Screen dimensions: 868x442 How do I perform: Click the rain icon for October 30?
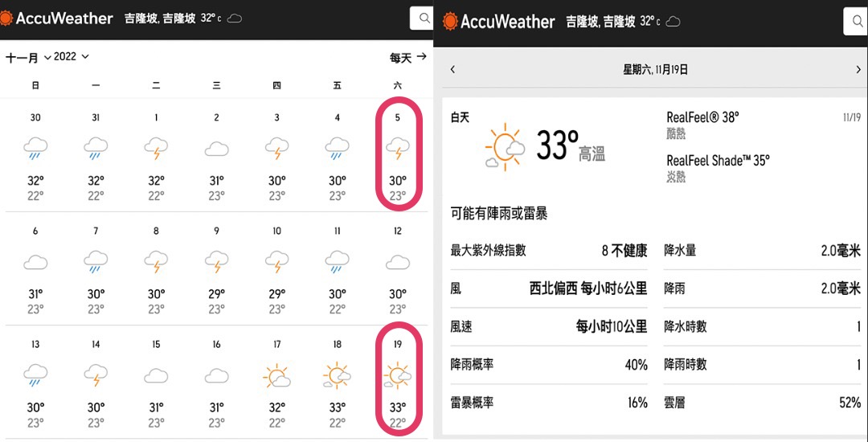(x=35, y=149)
